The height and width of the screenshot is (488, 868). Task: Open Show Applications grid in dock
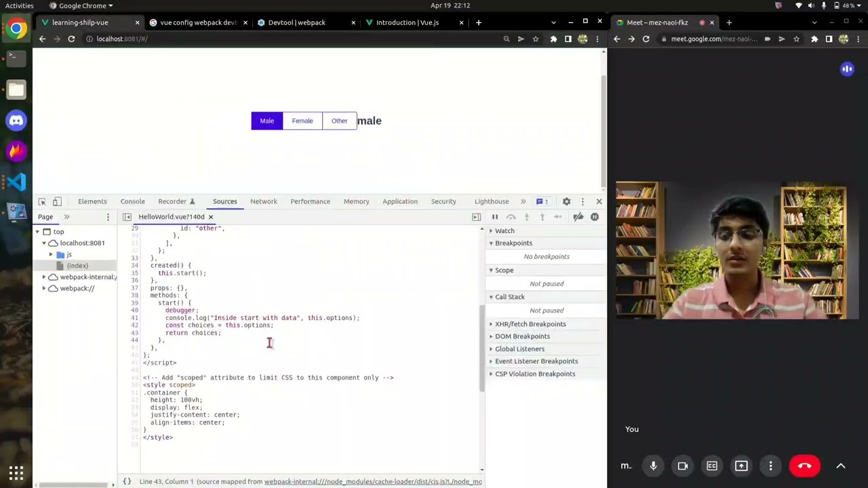click(16, 472)
